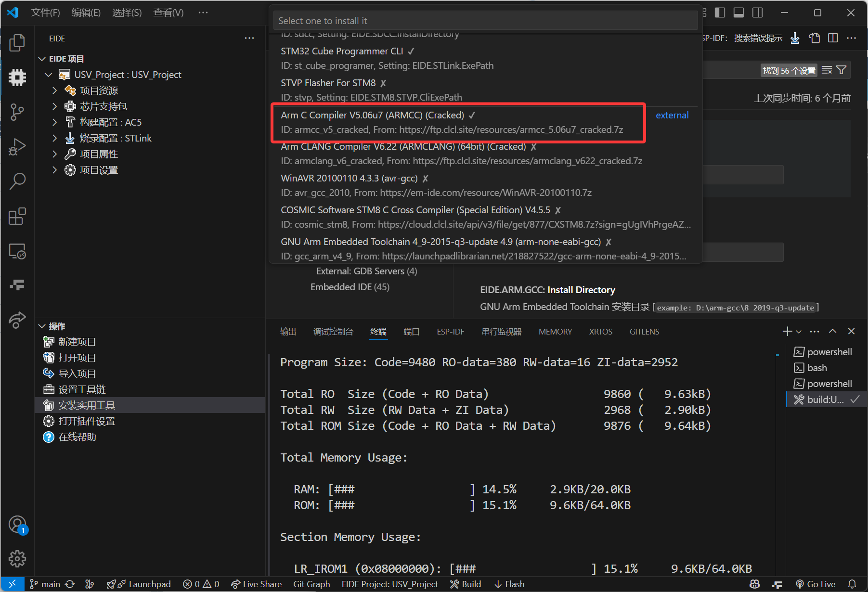Viewport: 868px width, 592px height.
Task: Click the Select one to install it field
Action: 484,20
